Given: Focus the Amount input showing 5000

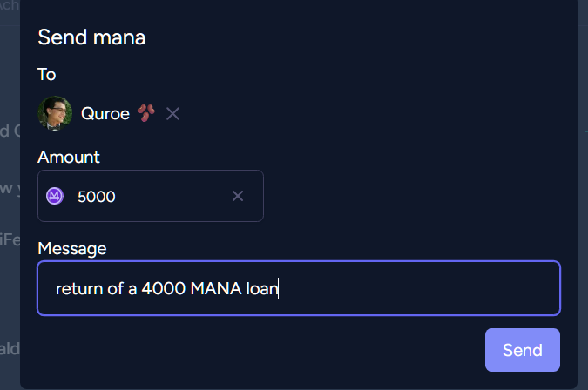Looking at the screenshot, I should (x=139, y=196).
